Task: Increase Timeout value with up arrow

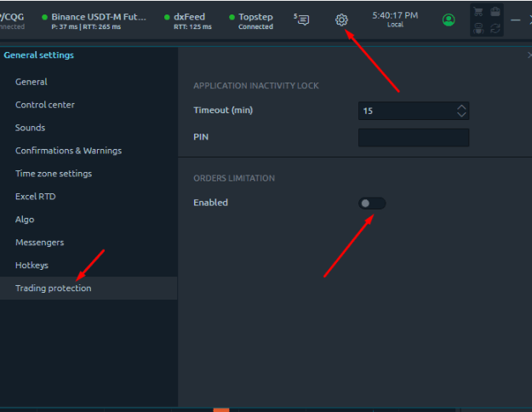Action: 461,107
